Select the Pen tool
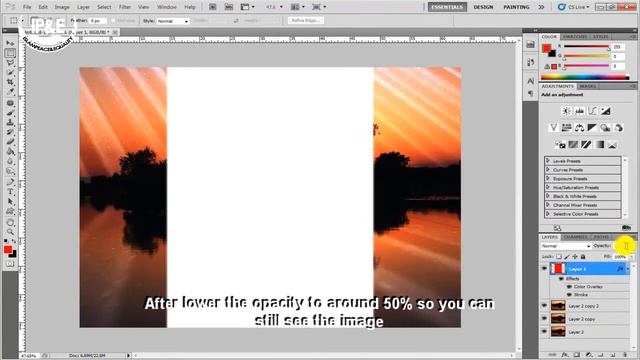Screen dimensions: 640x360 coord(10,182)
